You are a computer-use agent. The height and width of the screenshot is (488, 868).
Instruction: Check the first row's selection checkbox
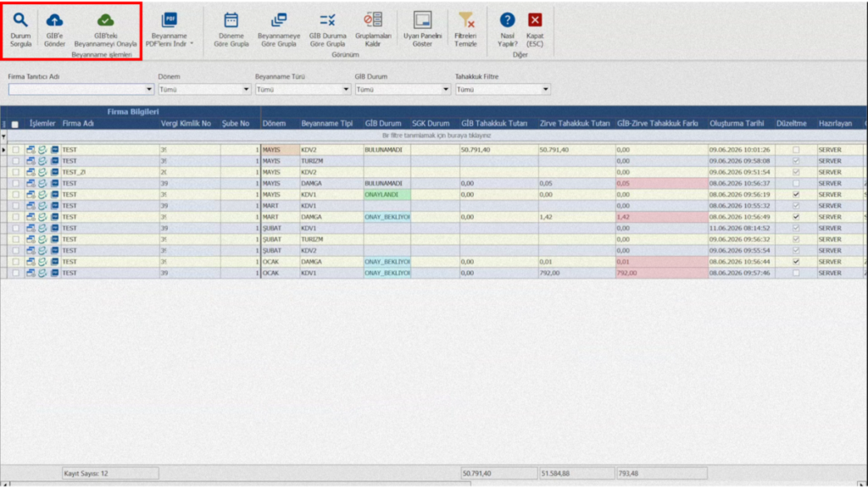point(15,150)
